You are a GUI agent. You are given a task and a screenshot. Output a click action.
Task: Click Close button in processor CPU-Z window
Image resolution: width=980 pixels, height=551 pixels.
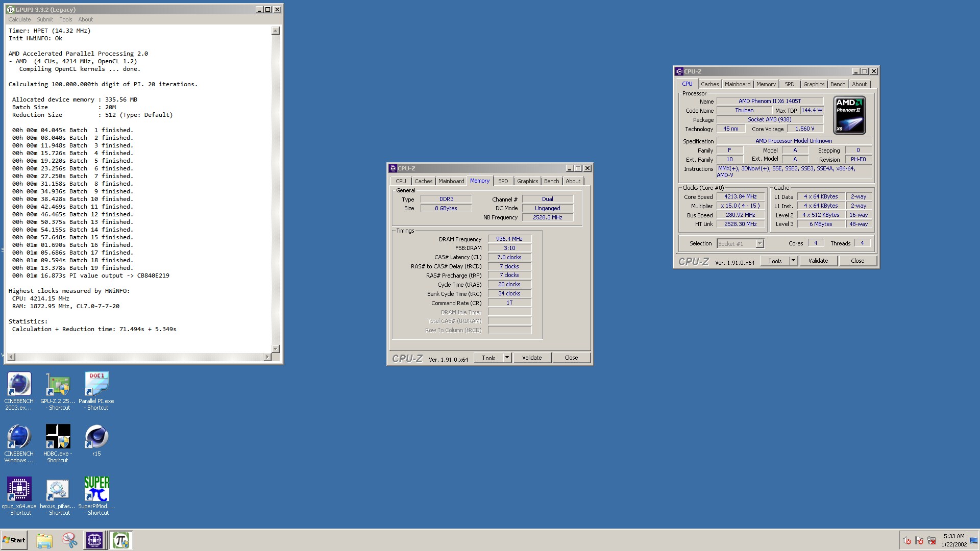[857, 261]
